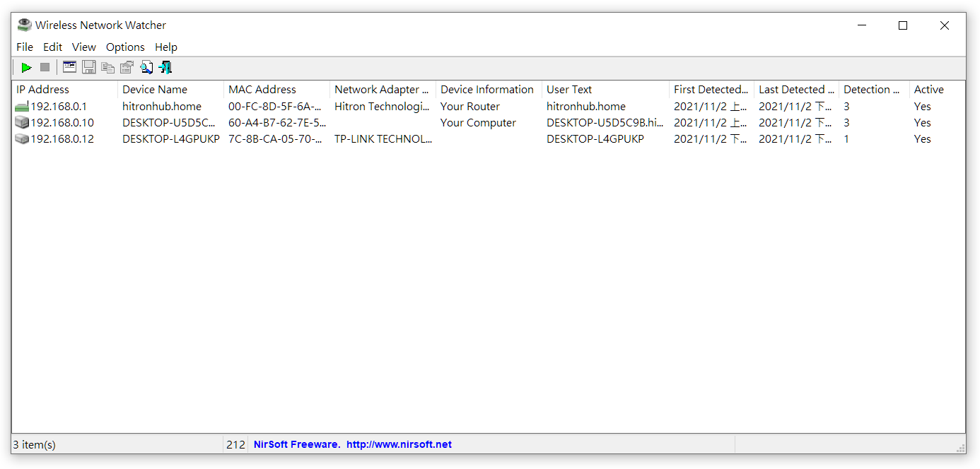The height and width of the screenshot is (469, 980).
Task: Open the Options menu
Action: (x=125, y=47)
